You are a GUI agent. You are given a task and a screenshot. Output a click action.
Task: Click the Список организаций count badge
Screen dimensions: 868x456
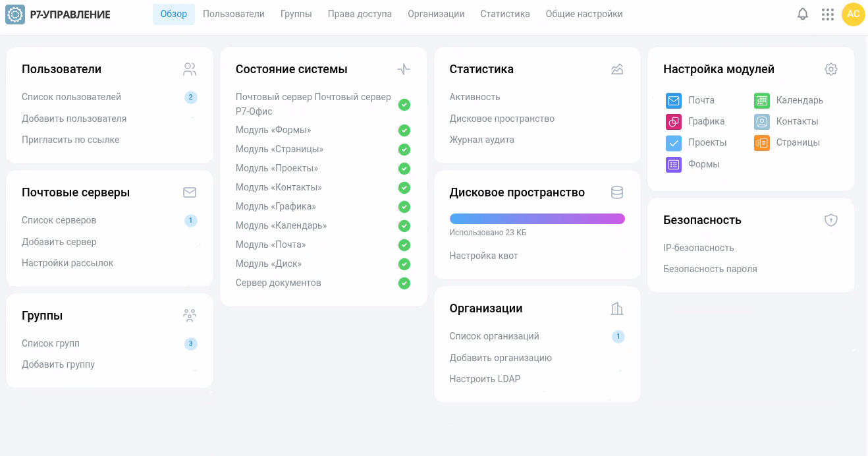coord(618,337)
